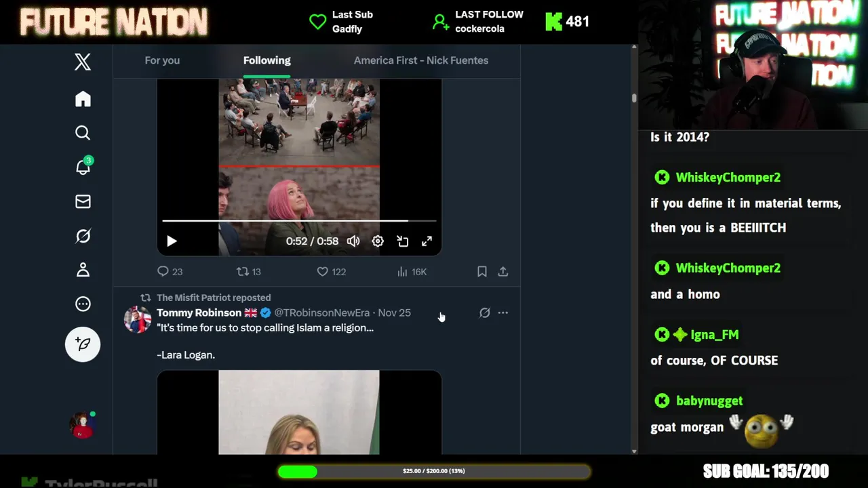Switch to For you tab
Screen dimensions: 868x488
pyautogui.click(x=162, y=60)
